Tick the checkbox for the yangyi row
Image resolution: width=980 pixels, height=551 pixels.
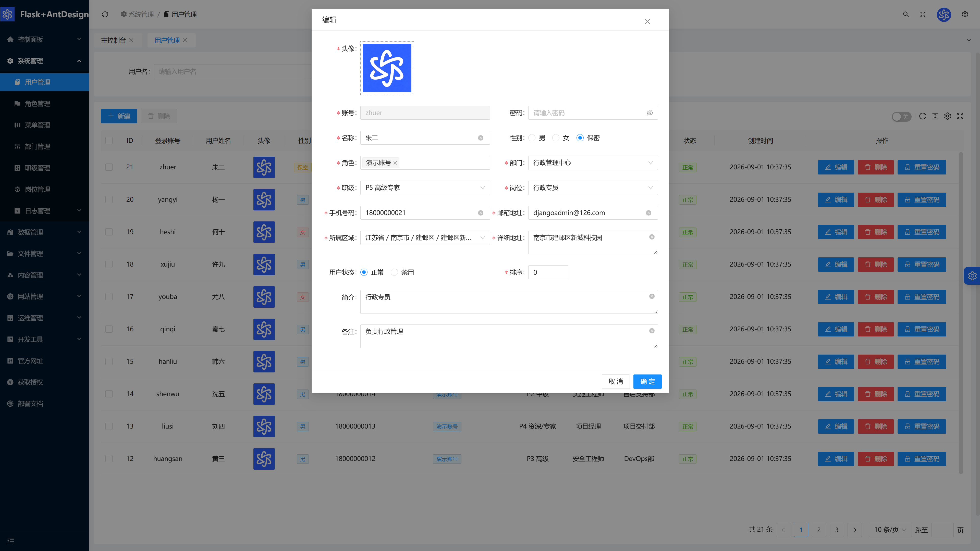(109, 200)
